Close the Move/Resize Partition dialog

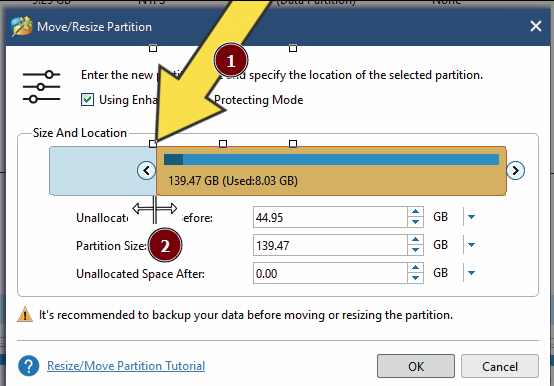pyautogui.click(x=536, y=26)
